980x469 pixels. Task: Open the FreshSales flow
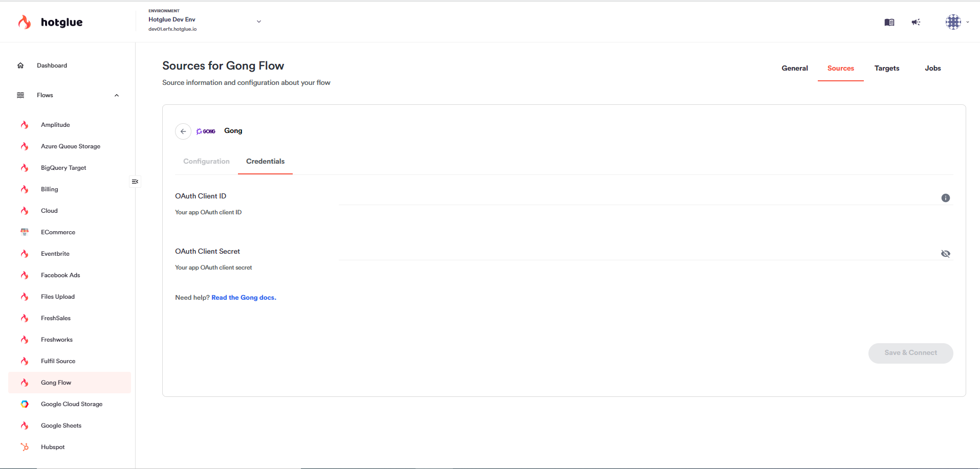click(56, 318)
